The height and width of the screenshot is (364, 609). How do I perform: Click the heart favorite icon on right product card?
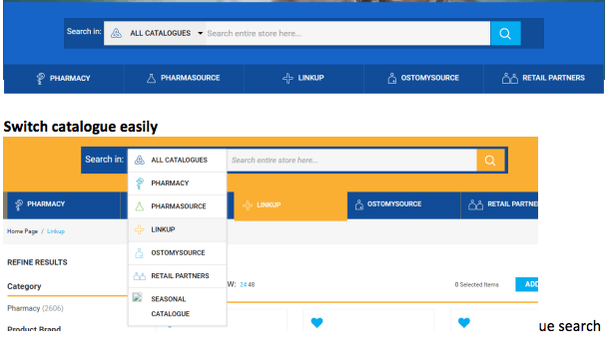464,322
